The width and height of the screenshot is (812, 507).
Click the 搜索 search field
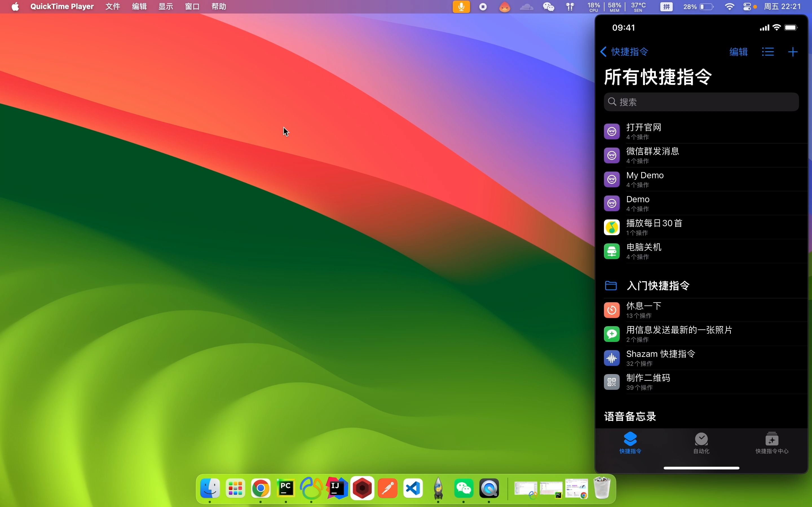click(x=701, y=102)
